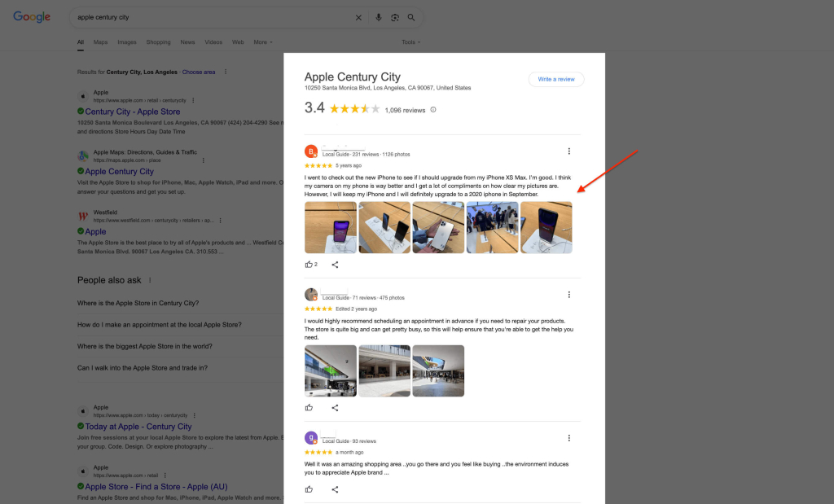Open Apple Century City maps result
The image size is (834, 504).
coord(119,171)
